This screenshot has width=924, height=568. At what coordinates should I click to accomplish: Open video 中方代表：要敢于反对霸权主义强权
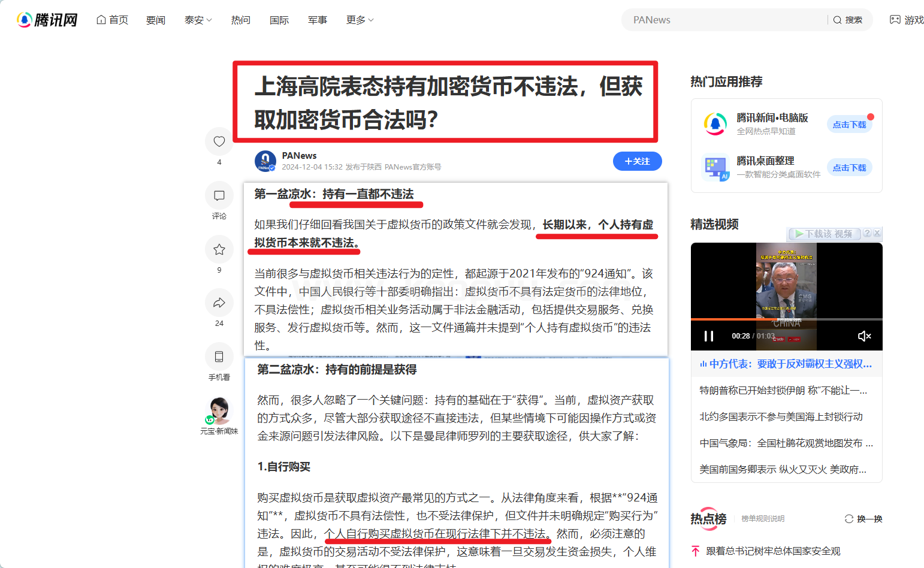[x=786, y=364]
